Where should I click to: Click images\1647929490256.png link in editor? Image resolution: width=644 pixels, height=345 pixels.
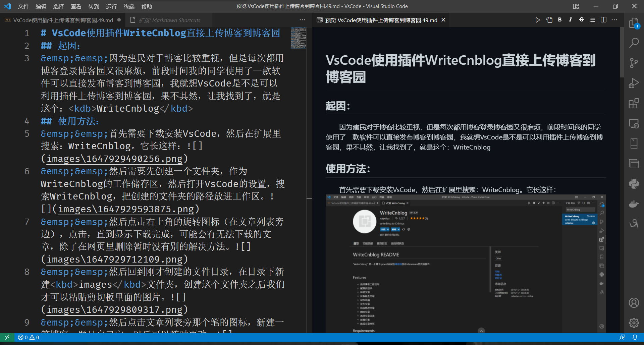tap(115, 159)
